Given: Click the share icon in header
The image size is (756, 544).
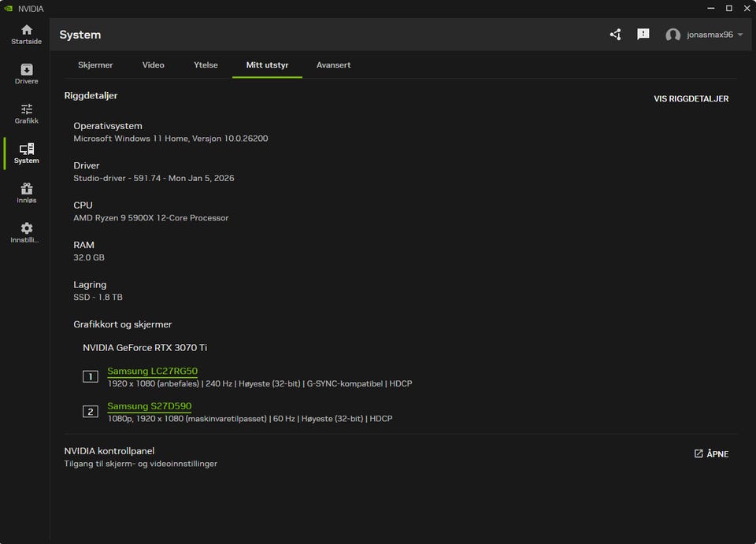Looking at the screenshot, I should point(616,35).
